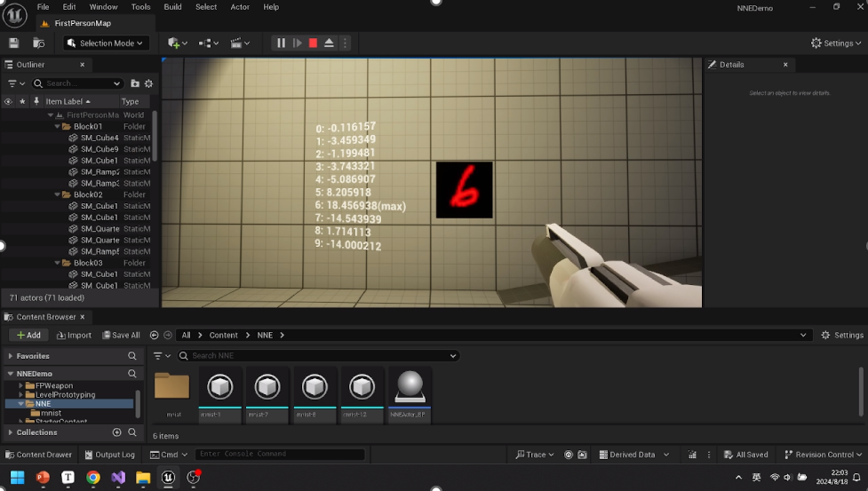Save the current level with the floppy icon
The image size is (868, 491).
(x=14, y=44)
